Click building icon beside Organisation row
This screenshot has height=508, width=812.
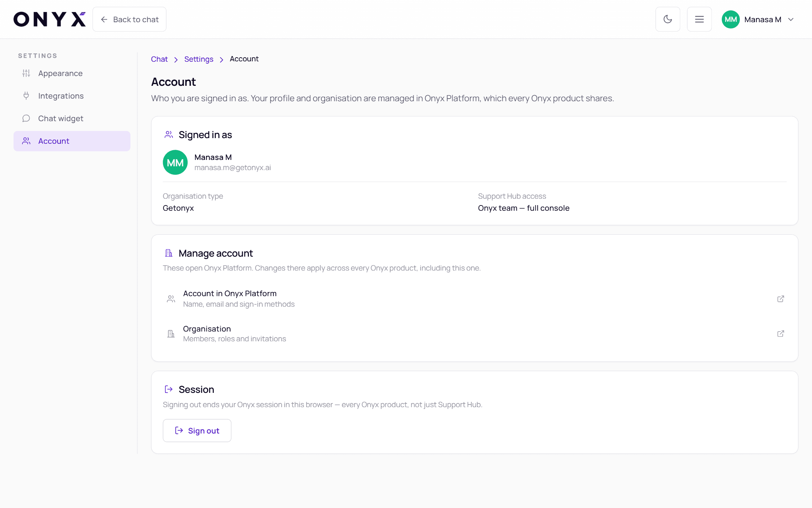[x=171, y=334]
